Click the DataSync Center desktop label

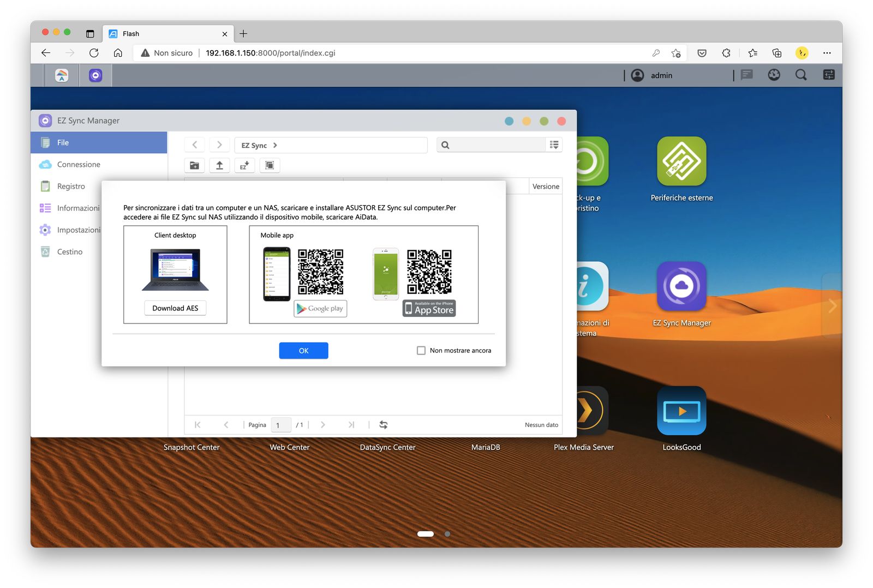pyautogui.click(x=387, y=447)
